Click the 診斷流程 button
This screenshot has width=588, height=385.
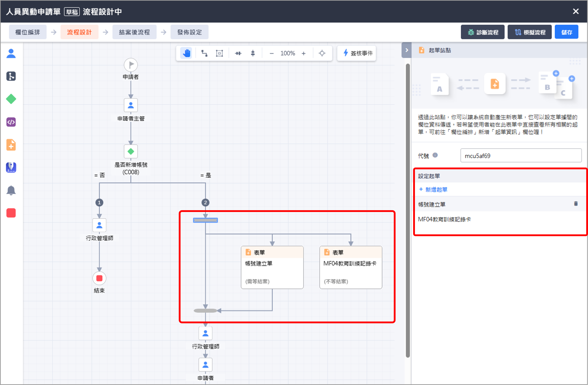pyautogui.click(x=482, y=32)
